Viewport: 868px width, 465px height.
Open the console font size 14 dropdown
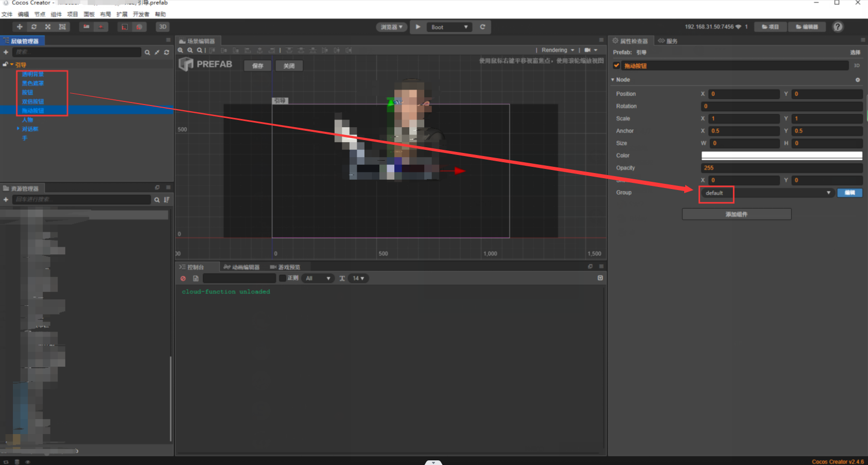(x=358, y=279)
